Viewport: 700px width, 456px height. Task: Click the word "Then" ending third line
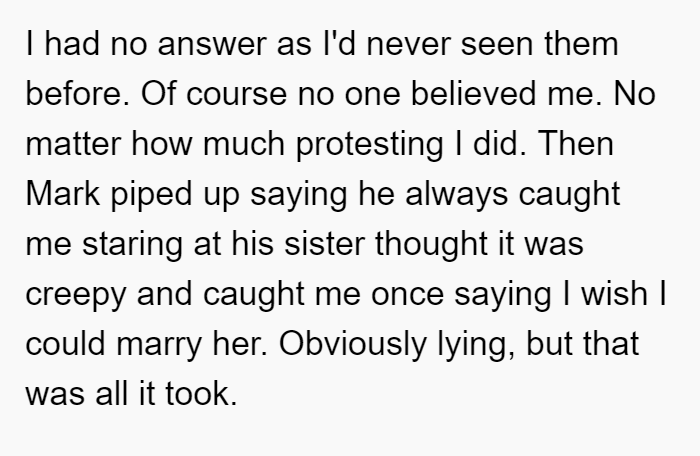point(576,144)
